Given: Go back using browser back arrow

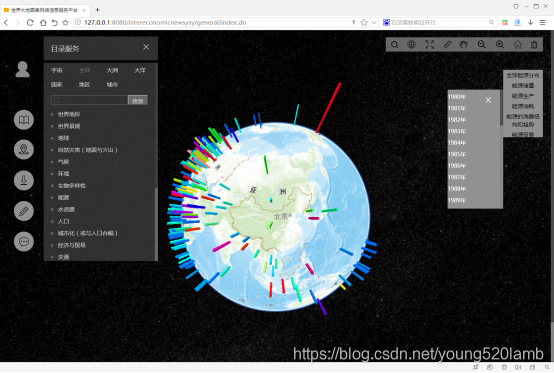Looking at the screenshot, I should tap(6, 23).
